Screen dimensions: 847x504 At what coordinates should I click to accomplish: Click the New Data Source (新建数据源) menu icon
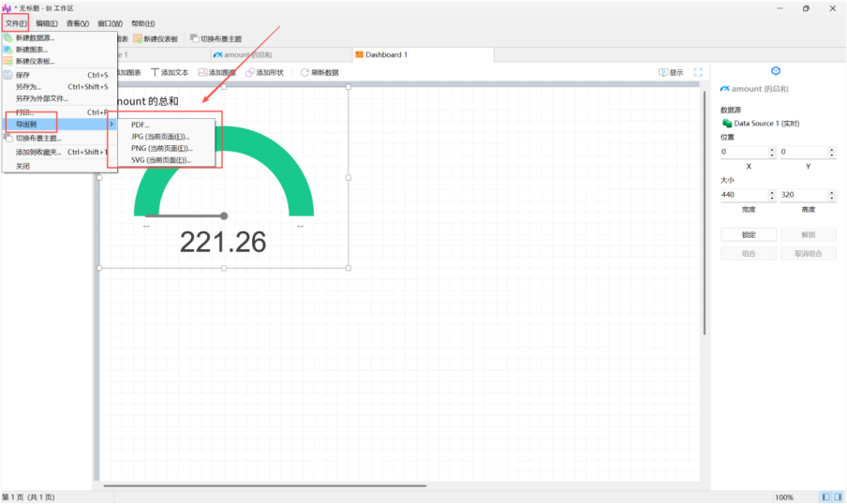tap(8, 38)
